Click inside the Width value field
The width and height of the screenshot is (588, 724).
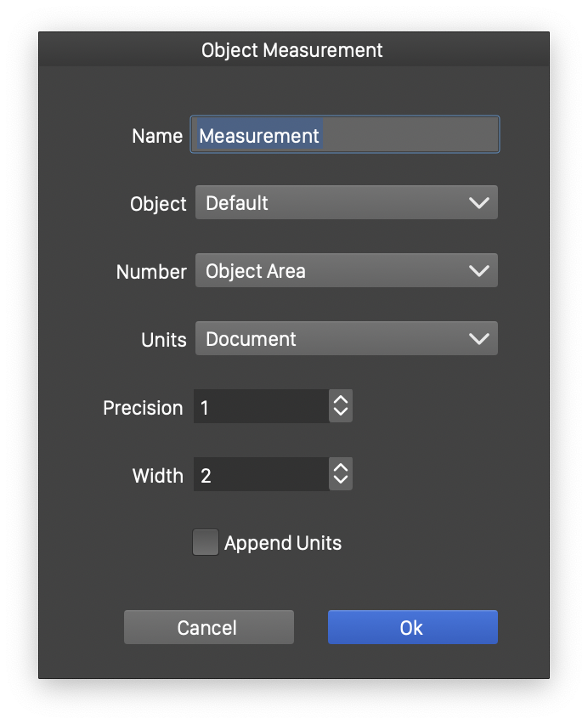pyautogui.click(x=261, y=475)
